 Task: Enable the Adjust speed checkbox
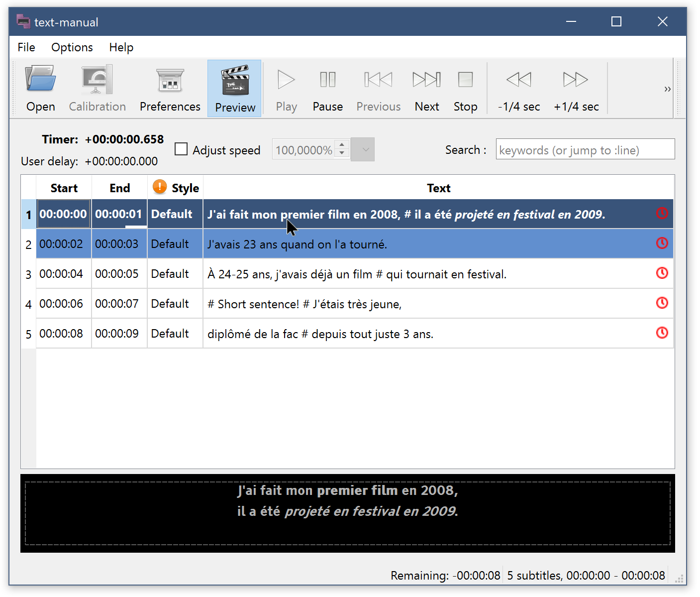(181, 149)
